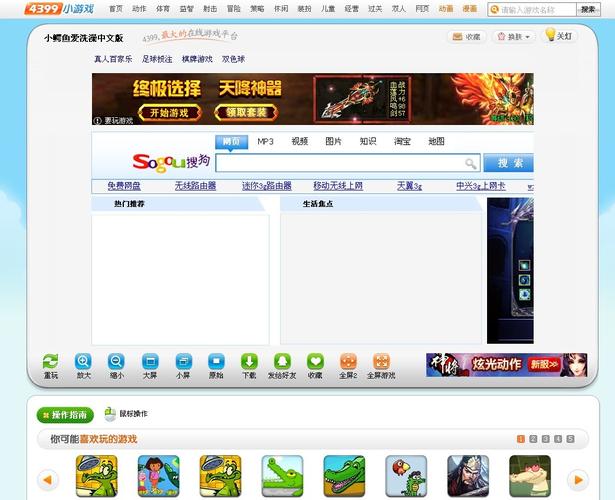
Task: Zoom out with the 缩小 icon
Action: (116, 361)
